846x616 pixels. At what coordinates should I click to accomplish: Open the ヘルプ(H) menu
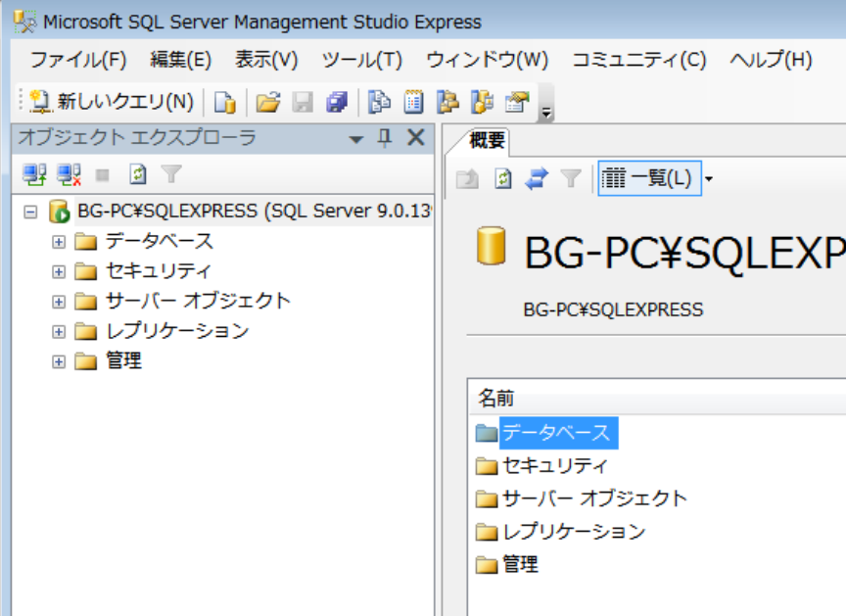771,60
